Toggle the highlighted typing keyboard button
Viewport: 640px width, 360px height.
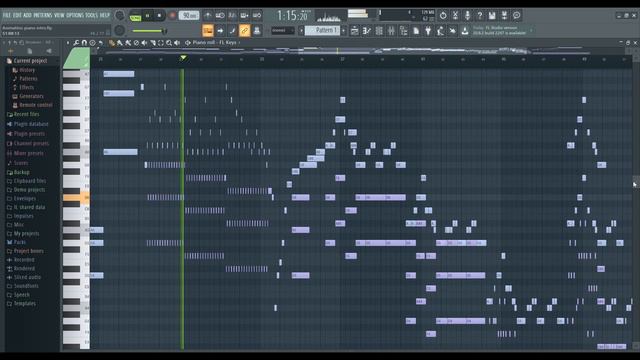[208, 30]
